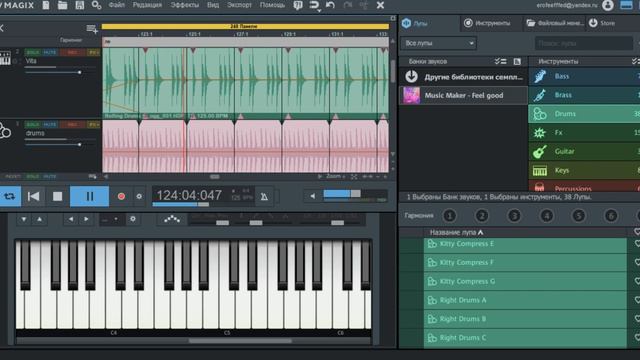Click the view icon in sound banks header

pos(517,61)
